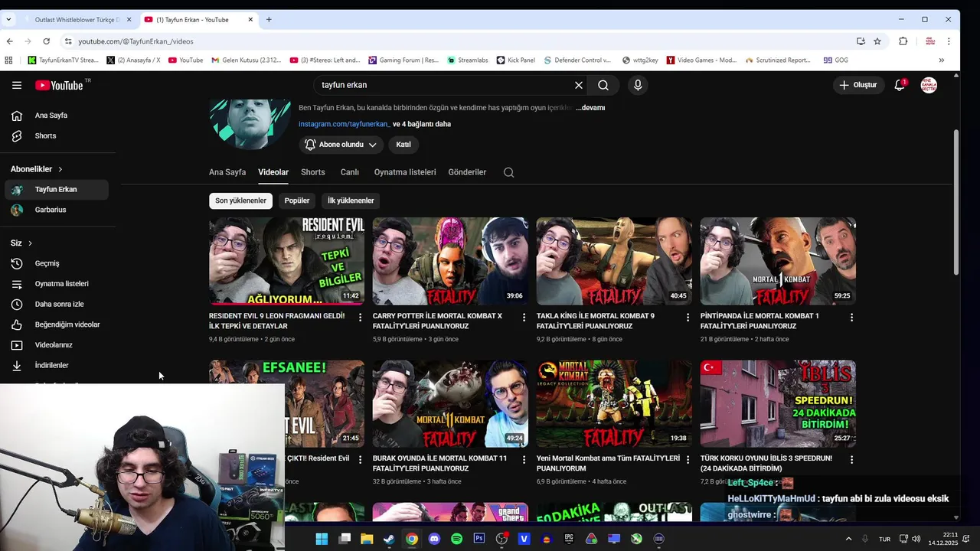The image size is (980, 551).
Task: Open Garbarius subscription in sidebar
Action: click(57, 210)
